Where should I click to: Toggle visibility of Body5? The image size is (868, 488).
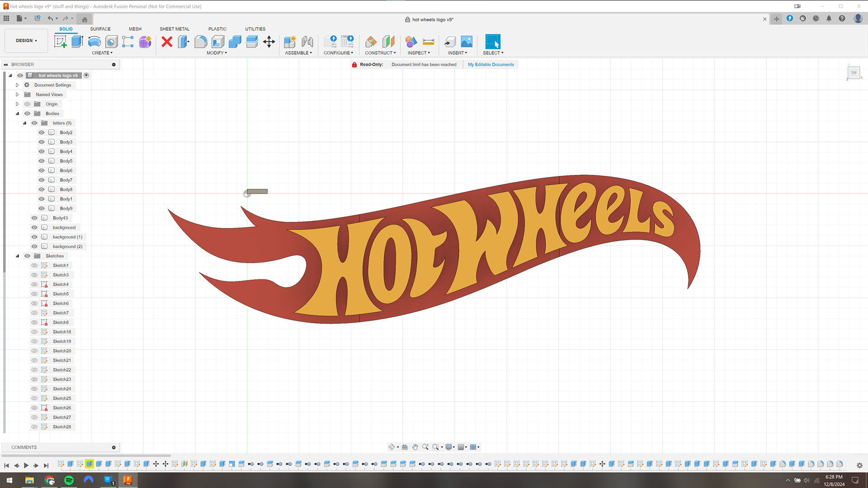coord(42,161)
